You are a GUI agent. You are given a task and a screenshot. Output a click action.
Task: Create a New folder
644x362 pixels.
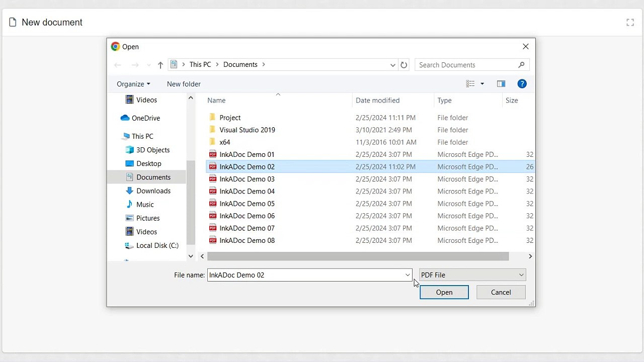184,84
